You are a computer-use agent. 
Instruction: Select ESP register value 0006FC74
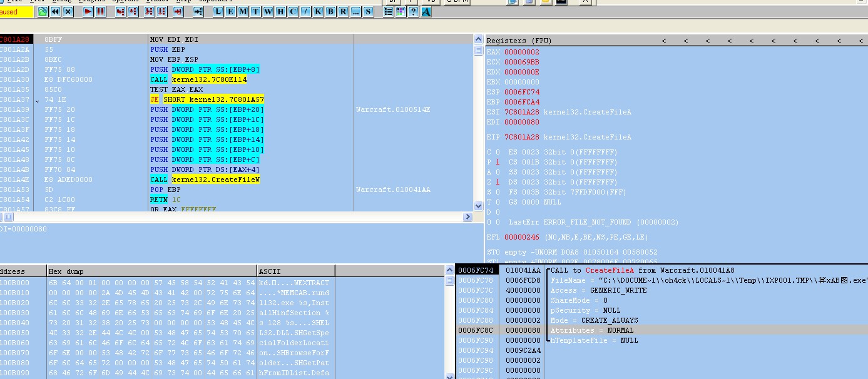(522, 92)
